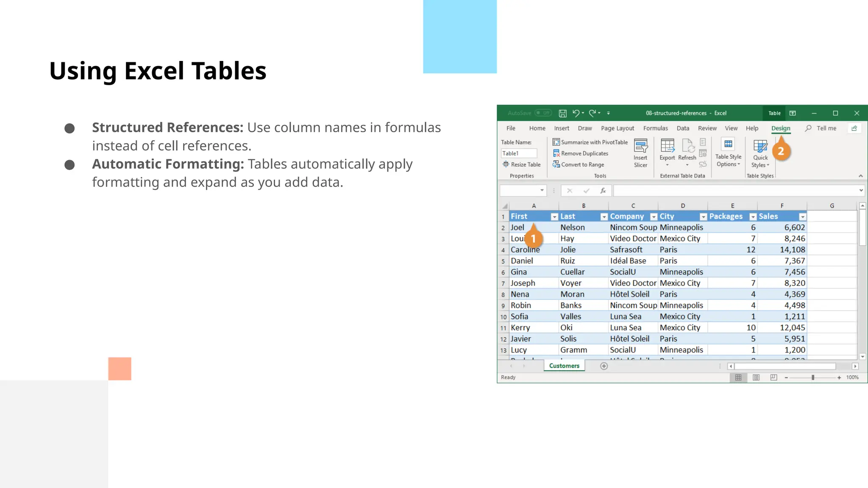
Task: Switch to Page Break Preview icon
Action: coord(773,377)
